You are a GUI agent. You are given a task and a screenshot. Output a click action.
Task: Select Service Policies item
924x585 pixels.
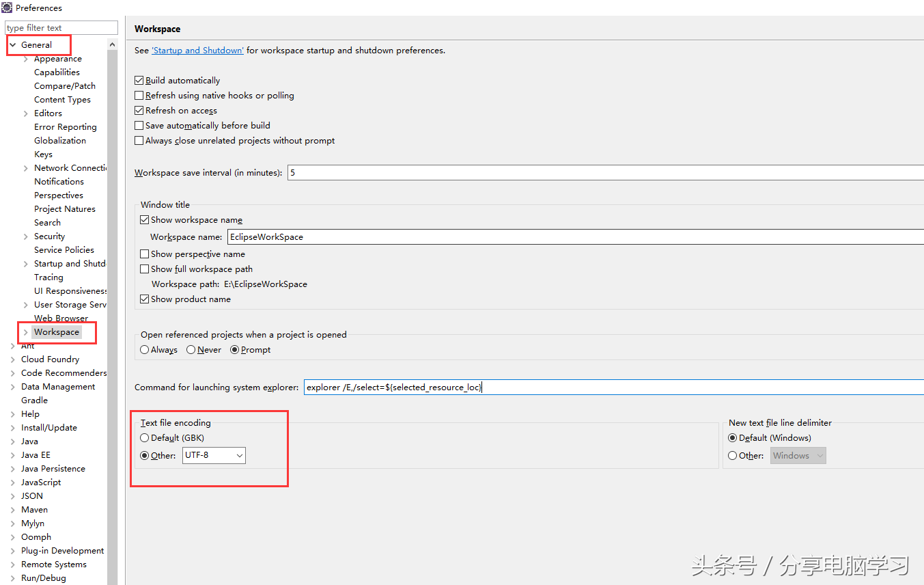pos(64,250)
